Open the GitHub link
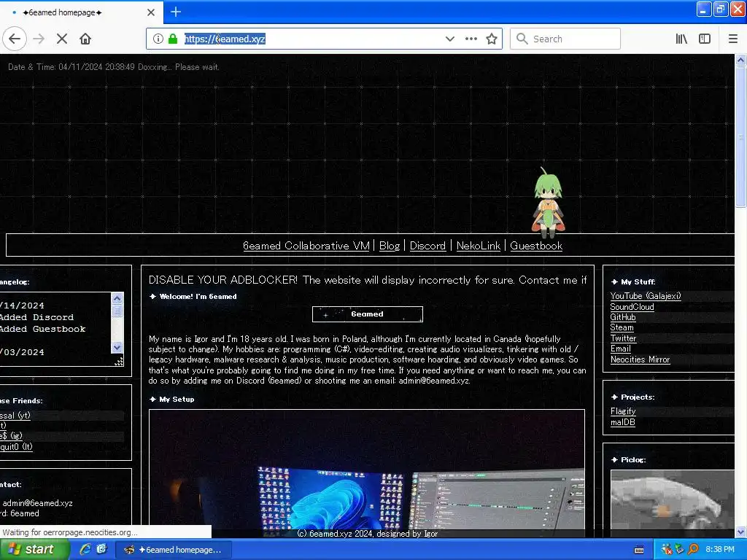Screen dimensions: 747x560 tap(623, 317)
